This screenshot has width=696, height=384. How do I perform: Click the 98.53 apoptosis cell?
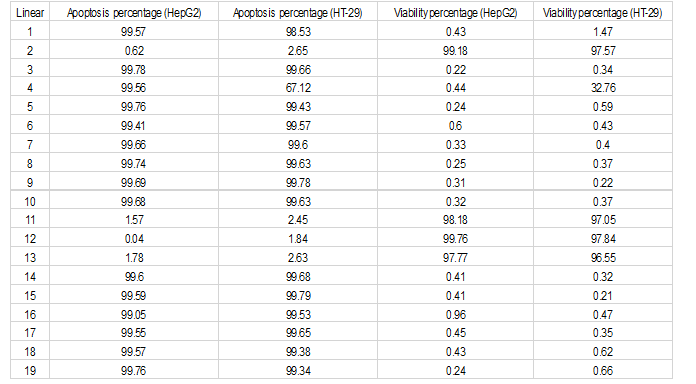[x=297, y=32]
